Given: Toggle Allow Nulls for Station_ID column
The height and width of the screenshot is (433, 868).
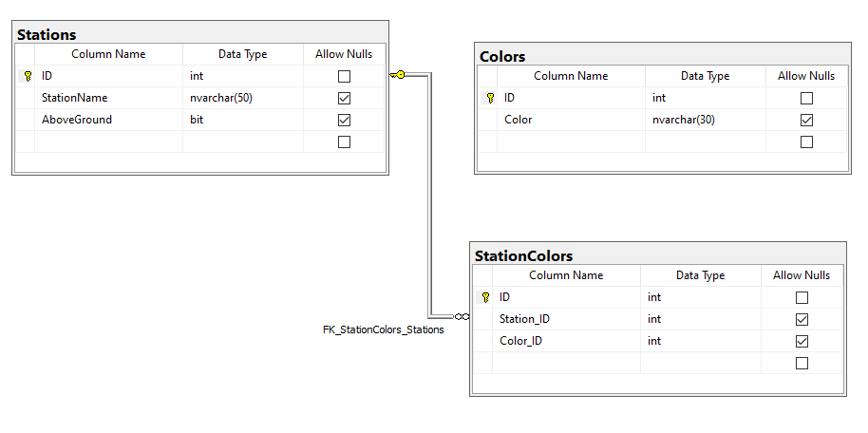Looking at the screenshot, I should pos(802,319).
